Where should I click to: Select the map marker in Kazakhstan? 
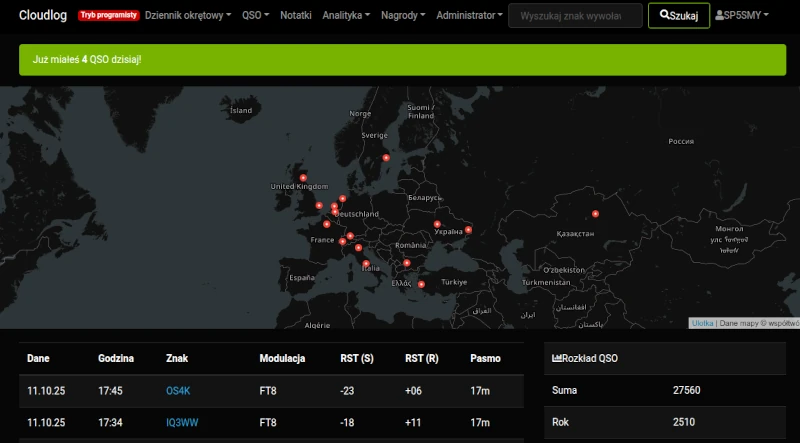597,213
